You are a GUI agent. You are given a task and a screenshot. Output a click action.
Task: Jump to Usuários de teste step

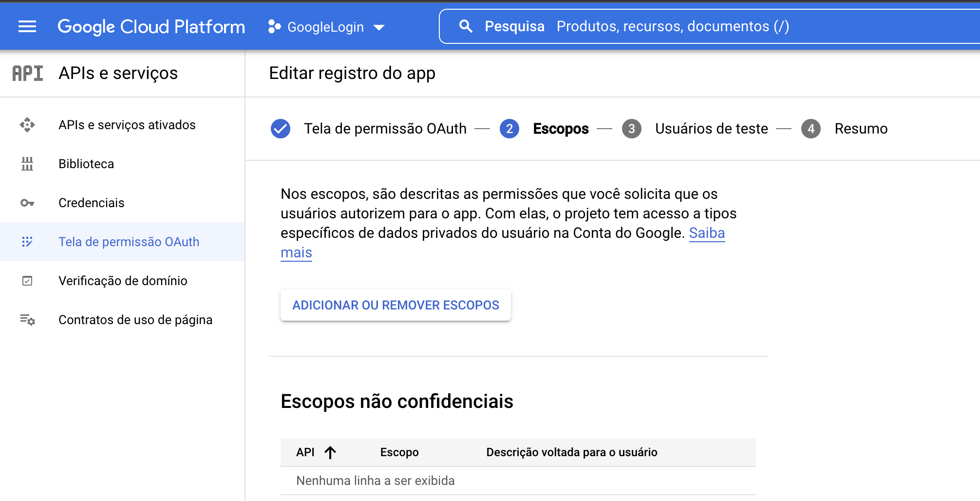[712, 129]
